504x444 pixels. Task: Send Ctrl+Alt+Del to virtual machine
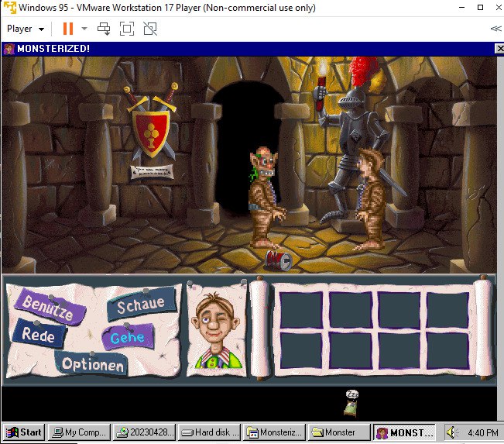tap(104, 29)
